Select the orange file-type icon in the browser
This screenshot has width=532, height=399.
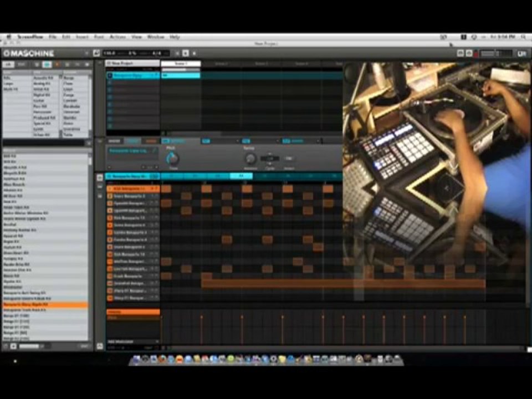point(57,64)
